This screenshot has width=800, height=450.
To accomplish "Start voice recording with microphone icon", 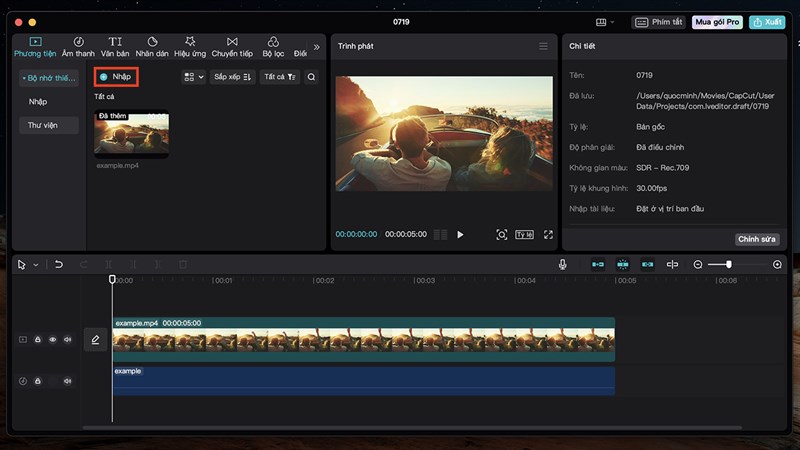I will pos(562,264).
